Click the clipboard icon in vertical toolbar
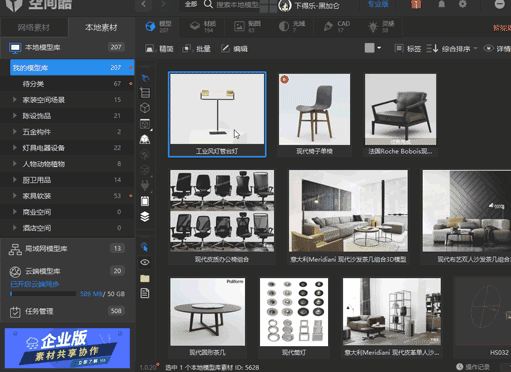Screen dimensions: 511x372 (x=145, y=201)
